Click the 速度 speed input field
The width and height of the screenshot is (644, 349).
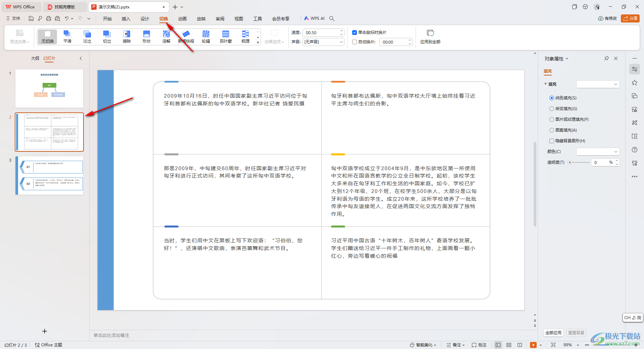[x=323, y=33]
